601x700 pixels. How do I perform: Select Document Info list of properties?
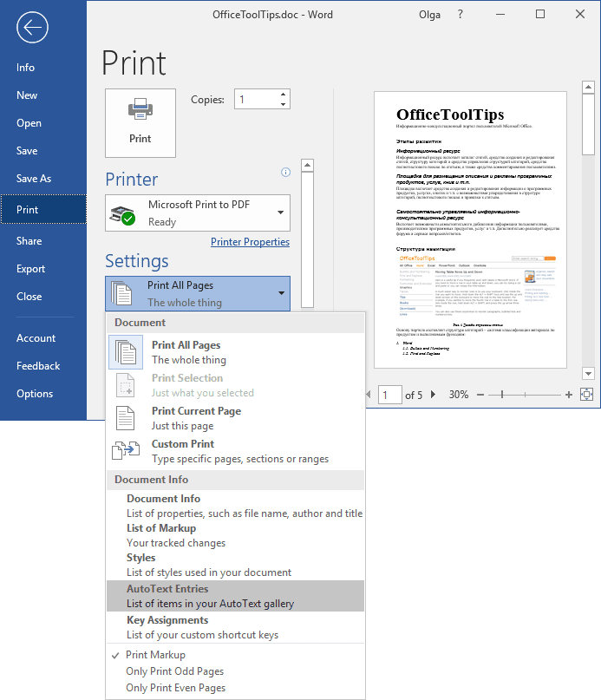[x=235, y=506]
